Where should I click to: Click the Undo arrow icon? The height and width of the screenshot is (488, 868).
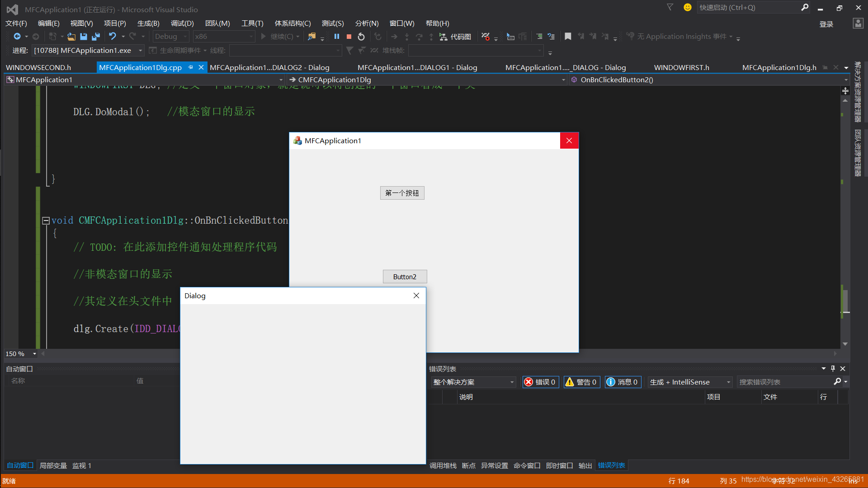[113, 36]
